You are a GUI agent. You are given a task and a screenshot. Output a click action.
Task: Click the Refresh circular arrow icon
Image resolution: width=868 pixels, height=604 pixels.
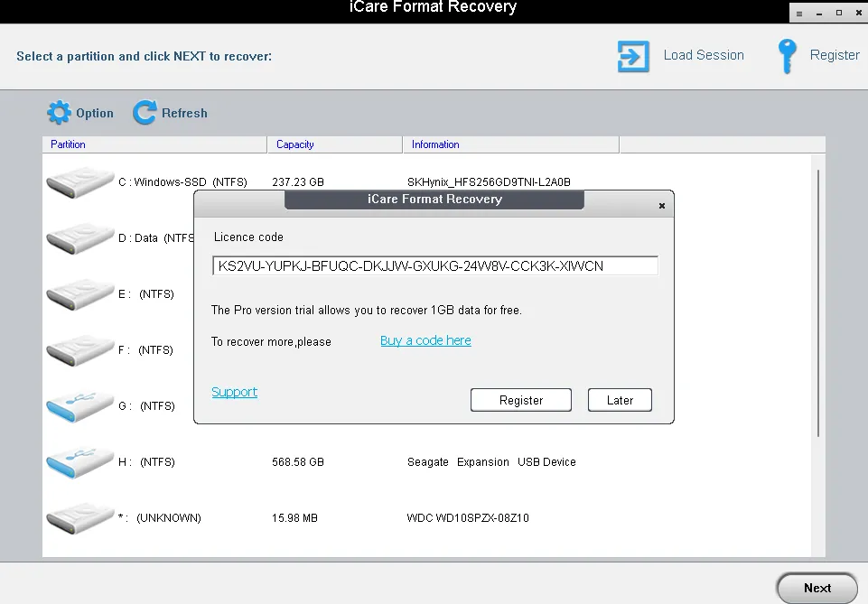point(144,113)
